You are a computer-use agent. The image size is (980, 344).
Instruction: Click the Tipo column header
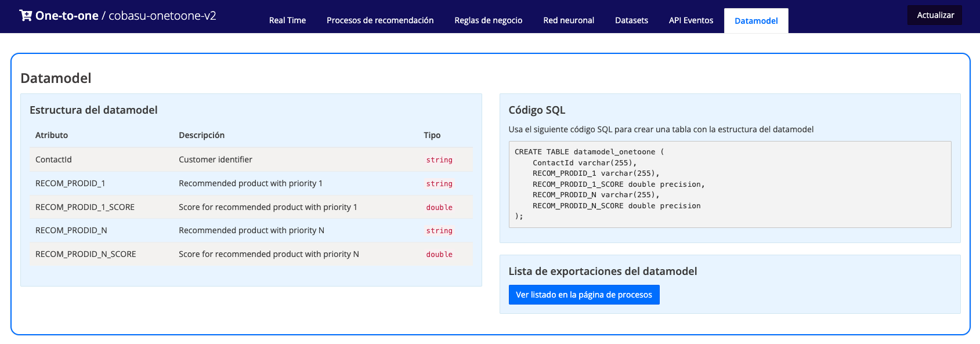pos(432,135)
